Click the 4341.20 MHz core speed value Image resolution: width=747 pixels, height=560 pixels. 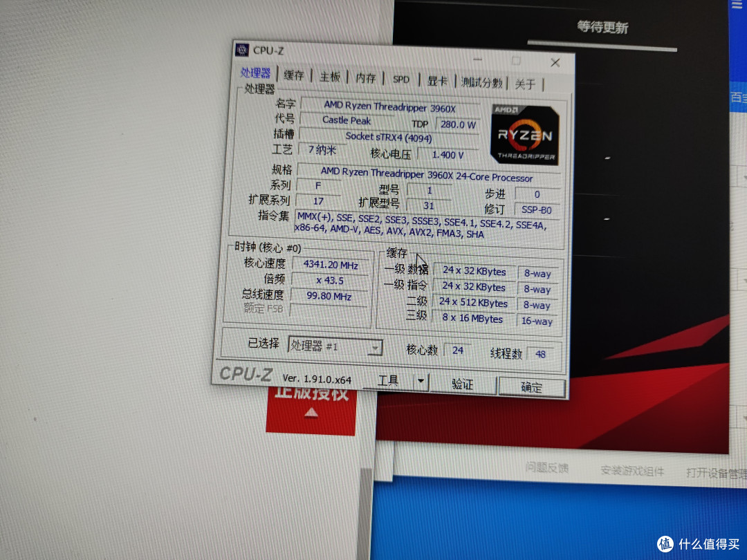click(x=331, y=264)
